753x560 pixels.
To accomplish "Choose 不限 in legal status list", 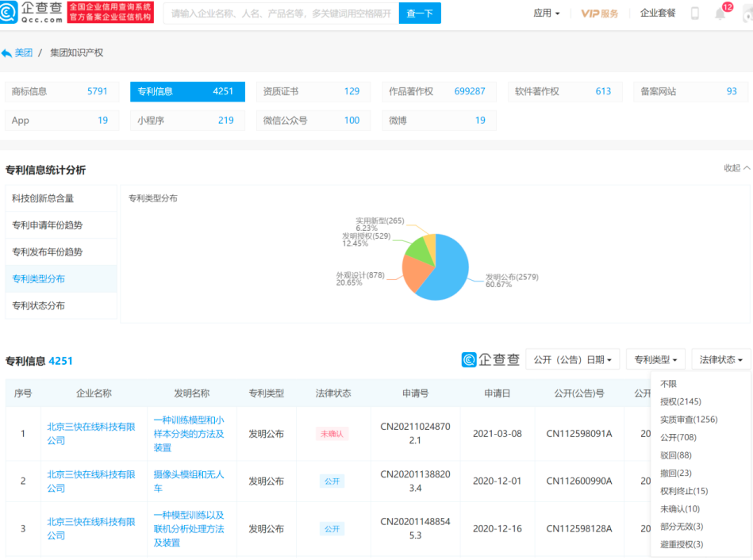I will (x=668, y=384).
